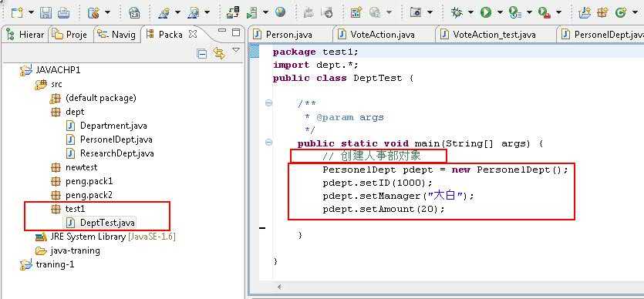Open the Debug dropdown arrow
The image size is (644, 299).
[x=470, y=12]
